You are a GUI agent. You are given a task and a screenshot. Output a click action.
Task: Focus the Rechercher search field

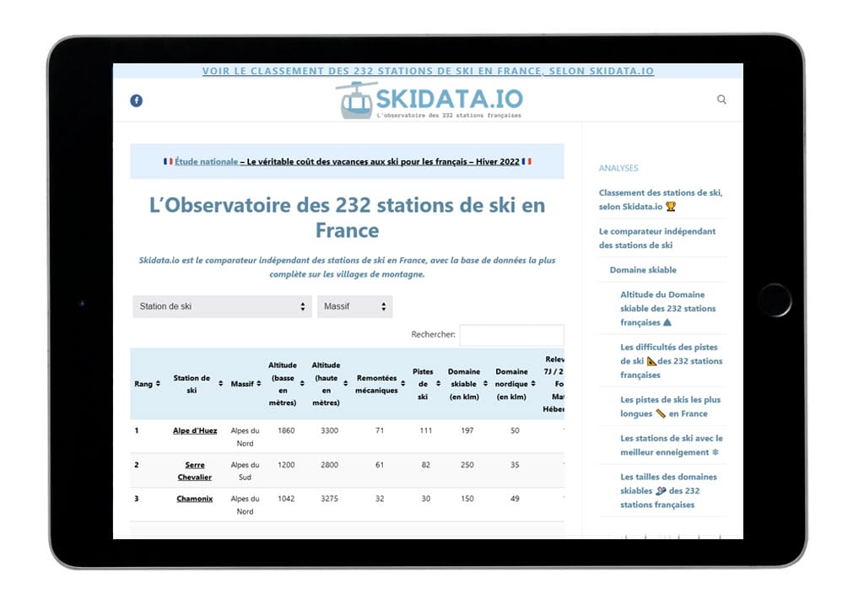511,334
